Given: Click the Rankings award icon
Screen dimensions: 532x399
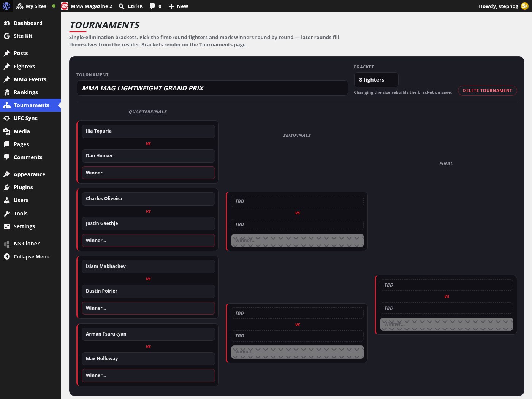Looking at the screenshot, I should 7,92.
